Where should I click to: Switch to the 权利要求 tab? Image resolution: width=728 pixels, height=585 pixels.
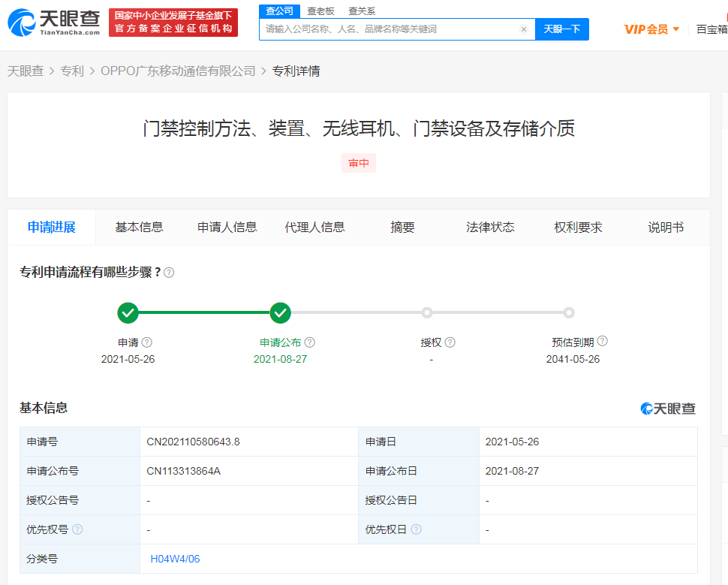click(x=578, y=228)
